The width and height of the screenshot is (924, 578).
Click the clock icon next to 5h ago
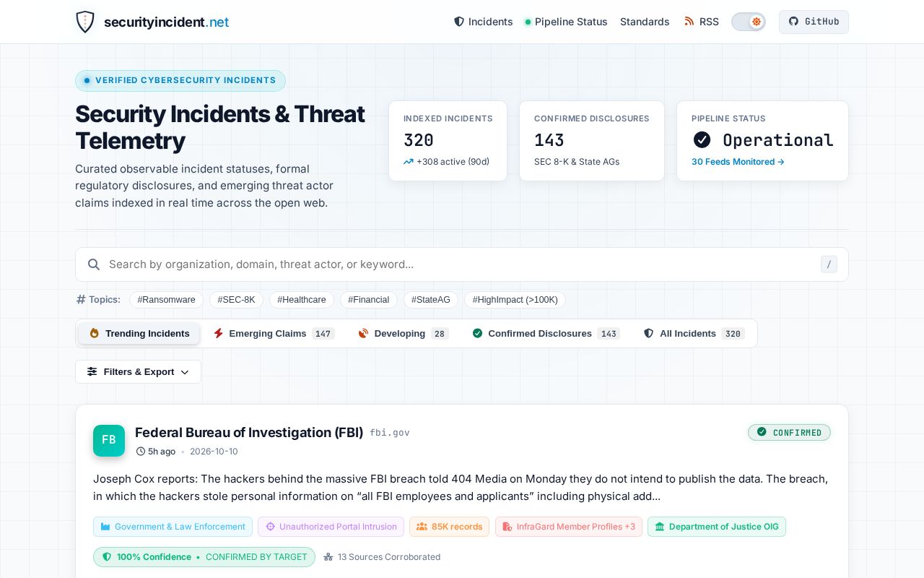pyautogui.click(x=141, y=452)
